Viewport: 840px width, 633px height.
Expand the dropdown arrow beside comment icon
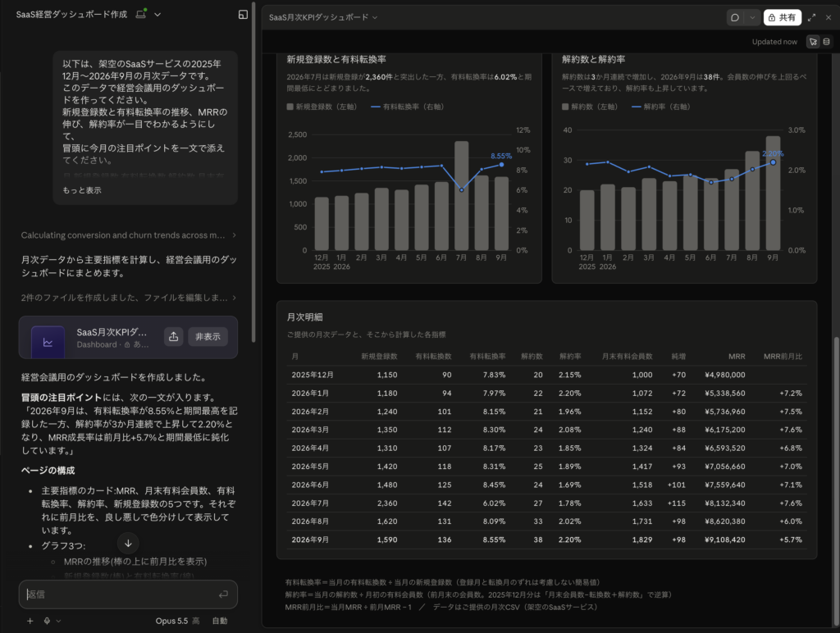(752, 18)
